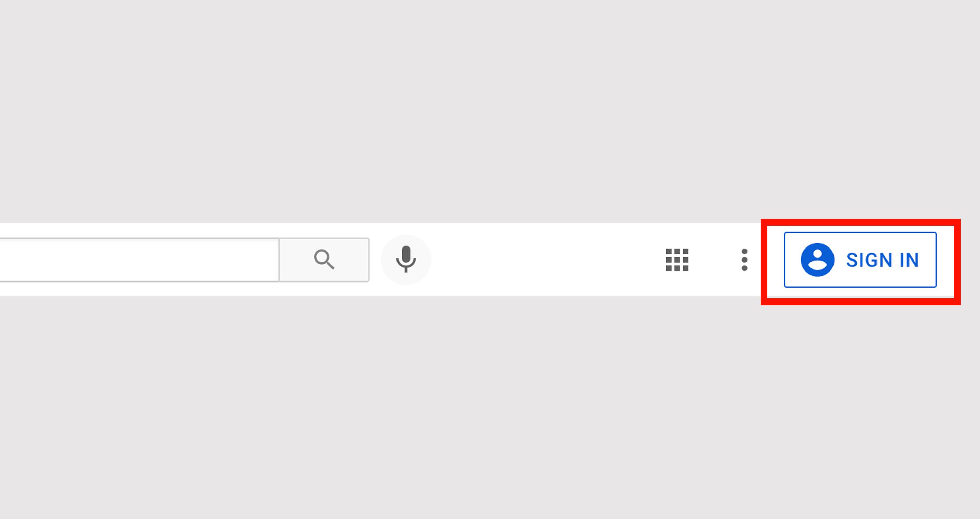Expand the three-dot more options menu
The height and width of the screenshot is (519, 980).
[744, 259]
